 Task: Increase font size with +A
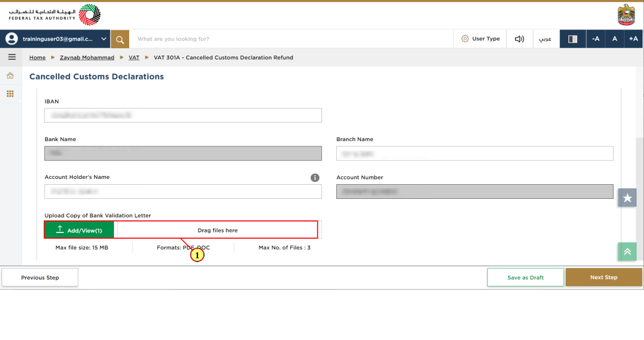[x=633, y=39]
